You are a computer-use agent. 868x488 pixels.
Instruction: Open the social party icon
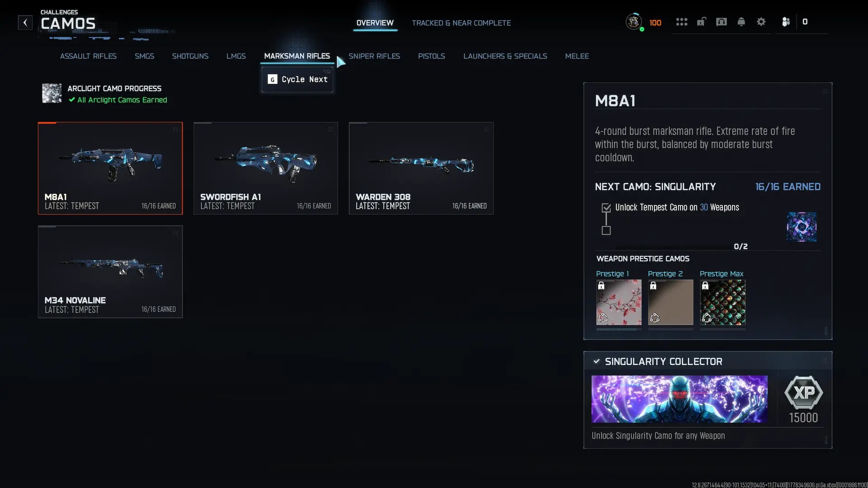pyautogui.click(x=786, y=22)
